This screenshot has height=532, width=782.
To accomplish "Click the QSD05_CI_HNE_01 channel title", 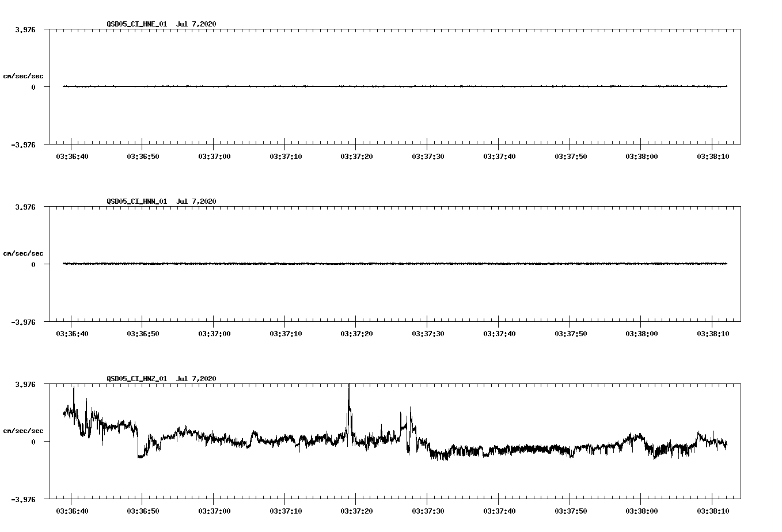I will [137, 24].
